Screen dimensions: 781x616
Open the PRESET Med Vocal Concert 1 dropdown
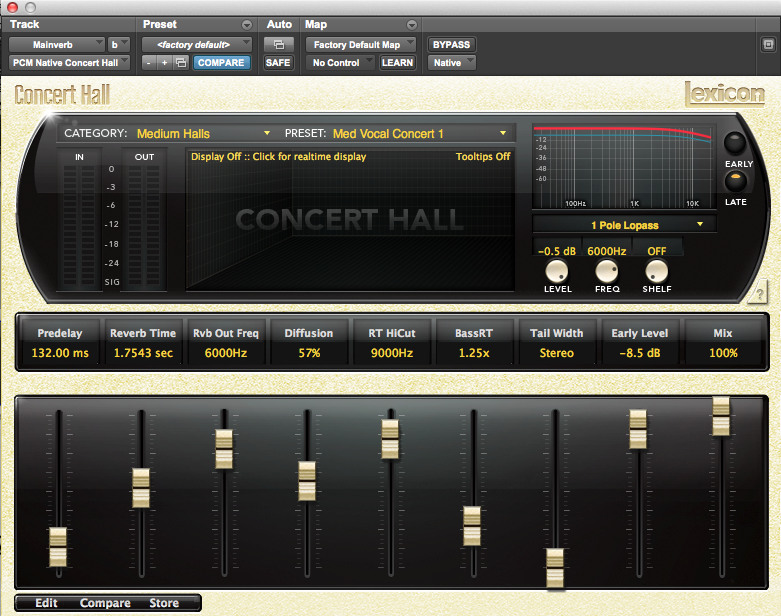pos(420,134)
